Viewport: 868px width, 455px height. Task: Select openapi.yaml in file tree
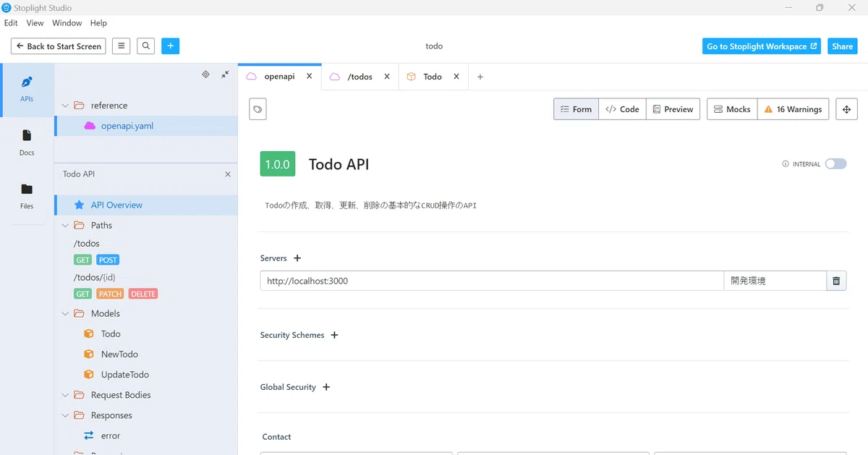(146, 126)
